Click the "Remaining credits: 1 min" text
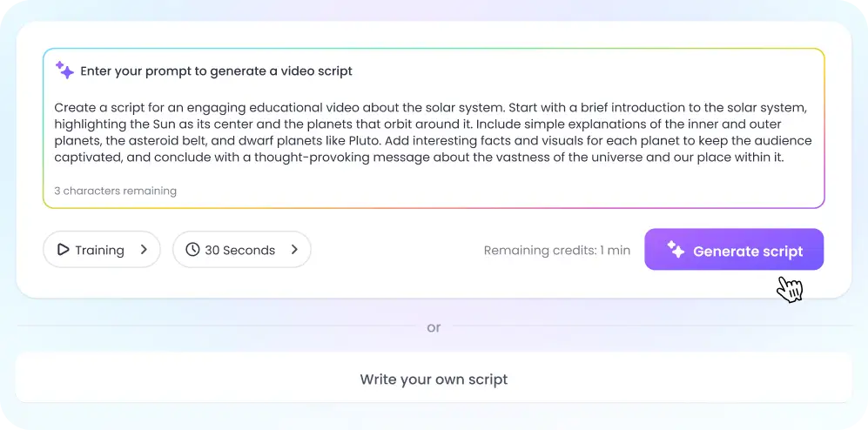Viewport: 868px width, 430px height. point(557,251)
